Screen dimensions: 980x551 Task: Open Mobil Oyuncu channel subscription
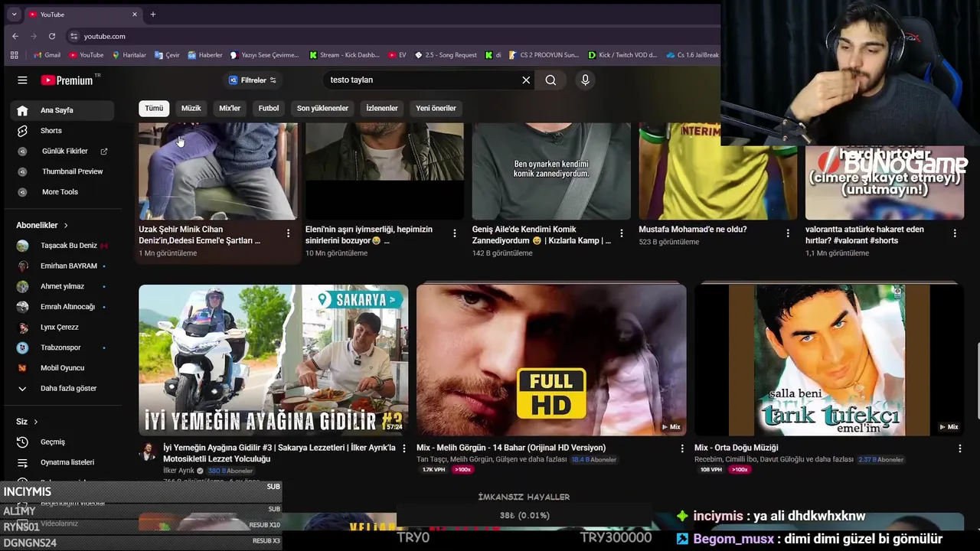[63, 368]
